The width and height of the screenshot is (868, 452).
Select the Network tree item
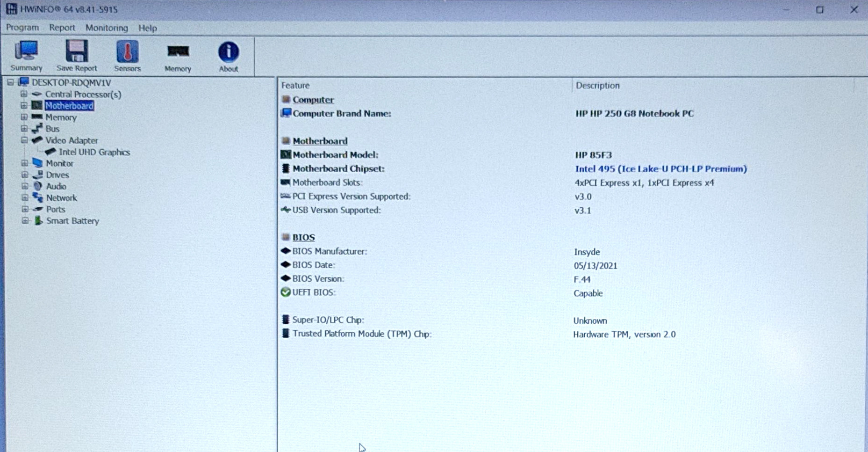(x=62, y=197)
